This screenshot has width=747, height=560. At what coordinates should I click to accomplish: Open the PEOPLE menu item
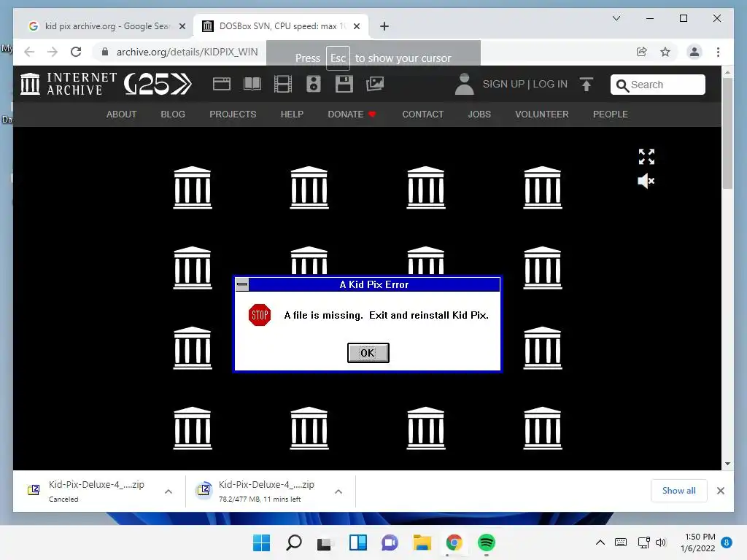pos(611,114)
